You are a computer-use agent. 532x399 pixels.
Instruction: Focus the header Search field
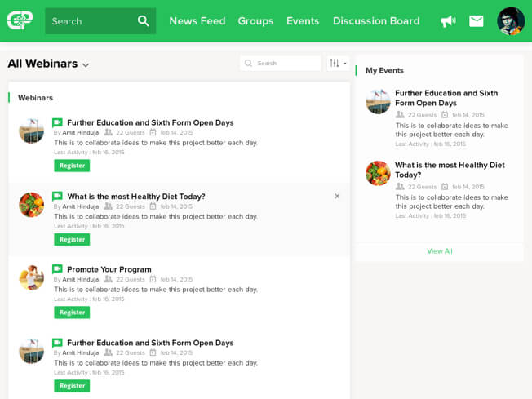coord(100,21)
